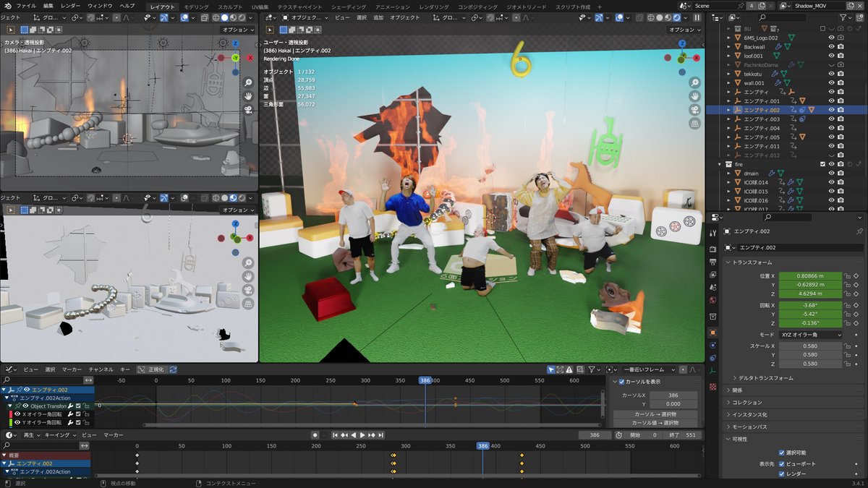Click lock icon next to 位置 X
This screenshot has width=868, height=488.
[847, 275]
